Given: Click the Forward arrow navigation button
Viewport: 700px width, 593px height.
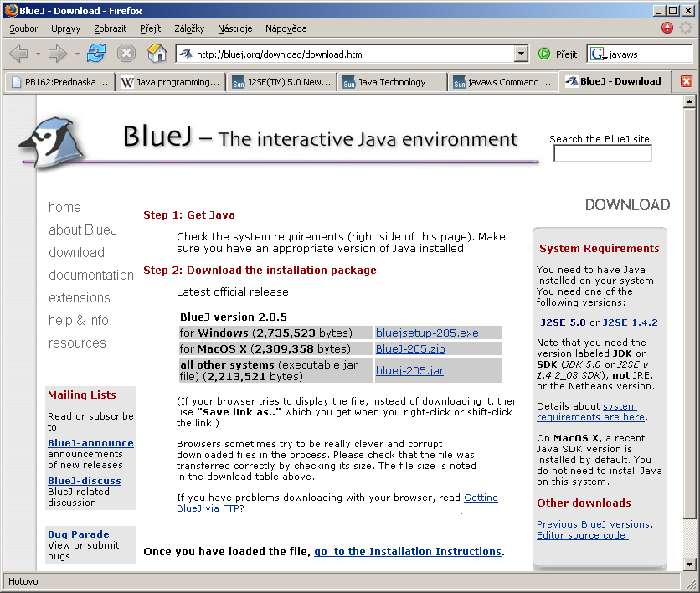Looking at the screenshot, I should [x=57, y=54].
